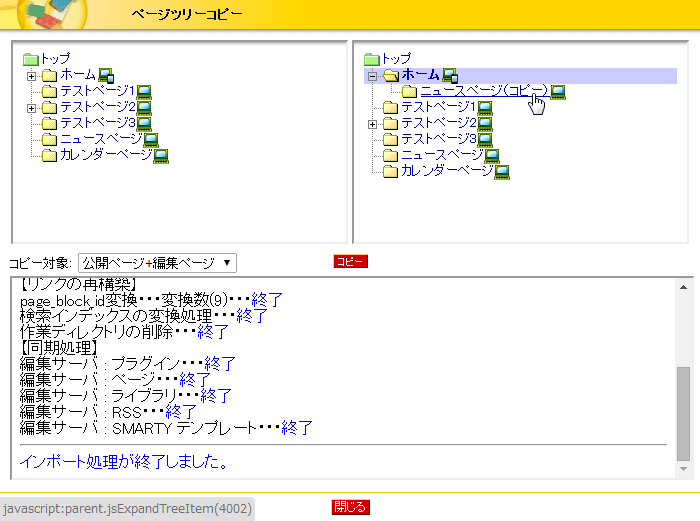Click monitor icon after テストページ2 in left tree
Image resolution: width=700 pixels, height=521 pixels.
144,108
